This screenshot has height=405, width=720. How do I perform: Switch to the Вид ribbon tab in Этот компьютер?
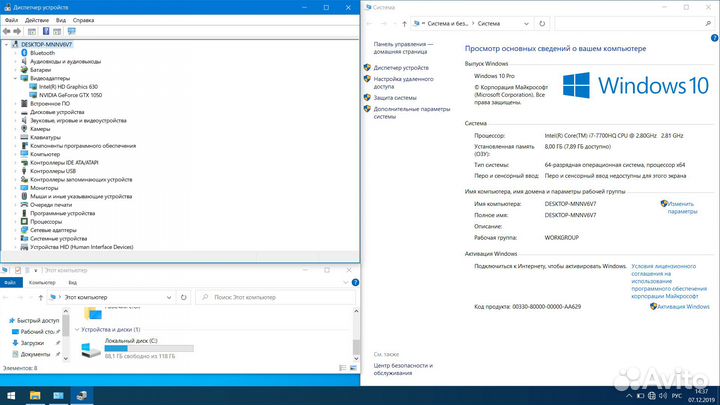pos(73,282)
